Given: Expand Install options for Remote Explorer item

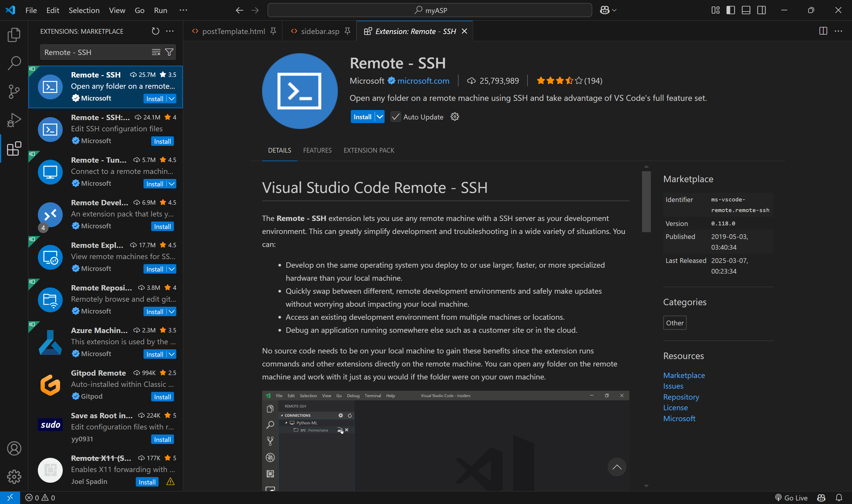Looking at the screenshot, I should [172, 269].
